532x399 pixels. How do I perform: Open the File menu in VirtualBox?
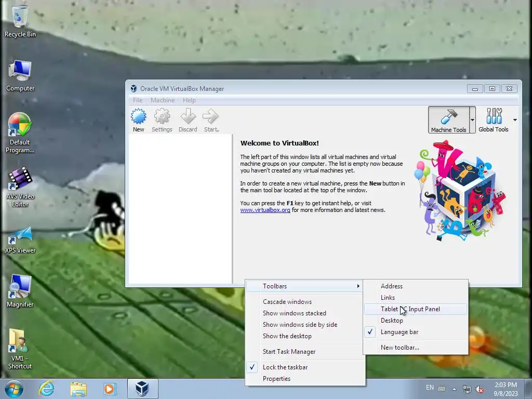tap(137, 100)
